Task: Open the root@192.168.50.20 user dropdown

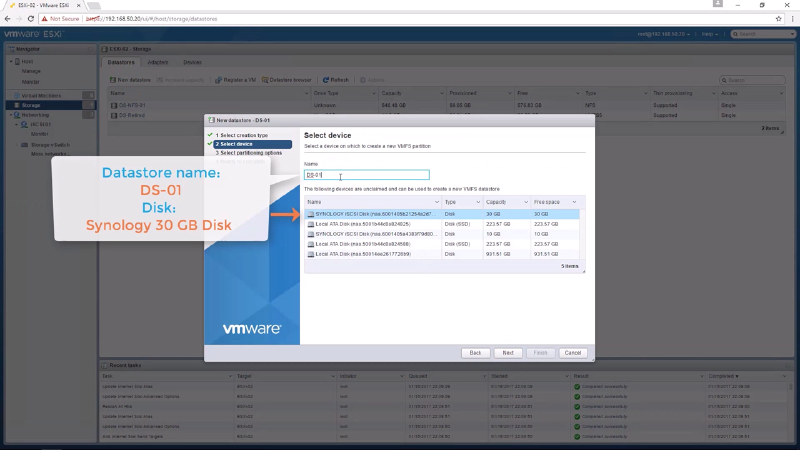Action: [663, 34]
